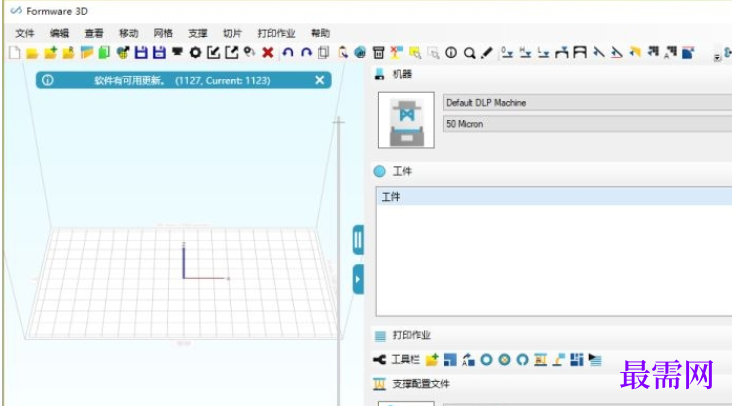Screen dimensions: 732x406
Task: Open the toolbar overflow arrow
Action: 717,57
